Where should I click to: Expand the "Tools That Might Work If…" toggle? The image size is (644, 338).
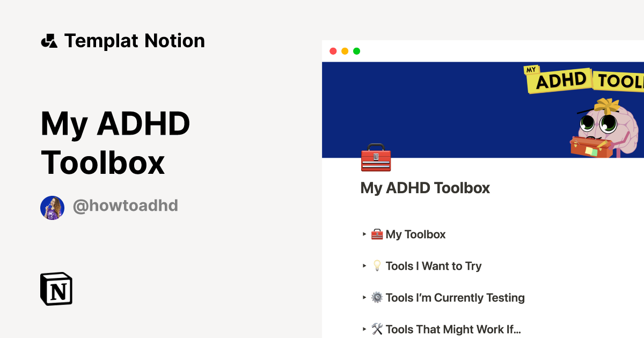click(364, 329)
